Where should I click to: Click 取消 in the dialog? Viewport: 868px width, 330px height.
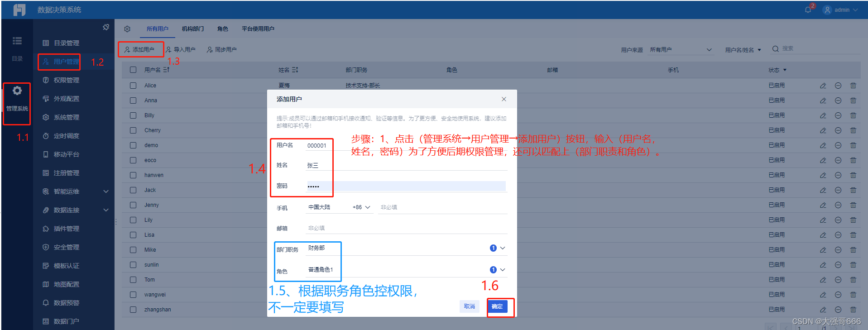pos(470,306)
